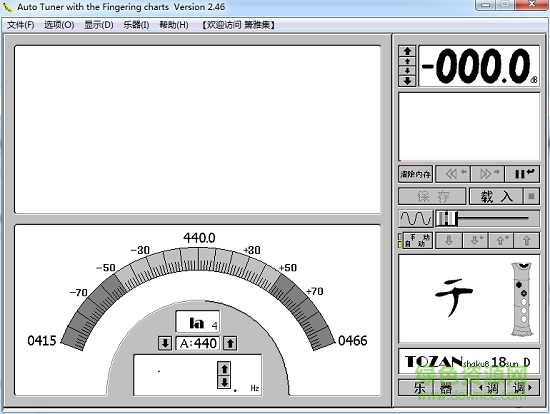
Task: Toggle the 手动/自动 manual-auto mode switch
Action: pyautogui.click(x=416, y=241)
